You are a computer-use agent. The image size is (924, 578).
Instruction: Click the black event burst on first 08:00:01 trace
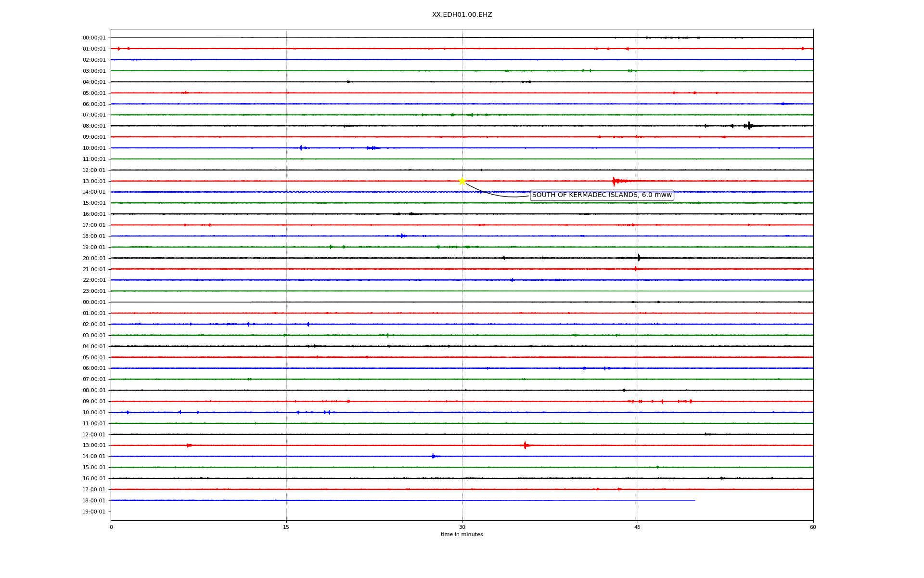(x=748, y=126)
